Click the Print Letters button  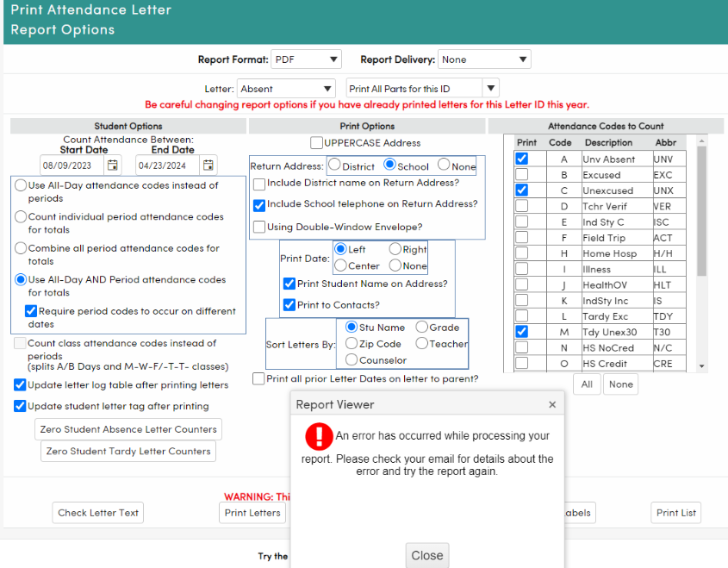tap(252, 513)
